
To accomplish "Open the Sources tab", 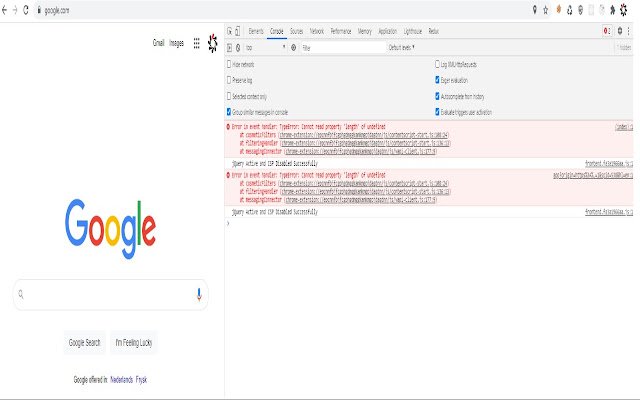I will pos(297,31).
